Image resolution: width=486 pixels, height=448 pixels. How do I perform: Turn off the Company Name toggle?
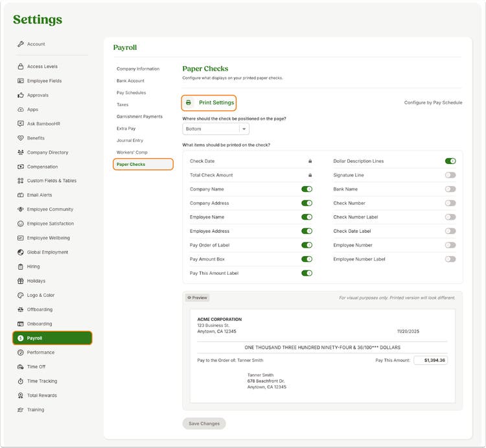pyautogui.click(x=307, y=189)
